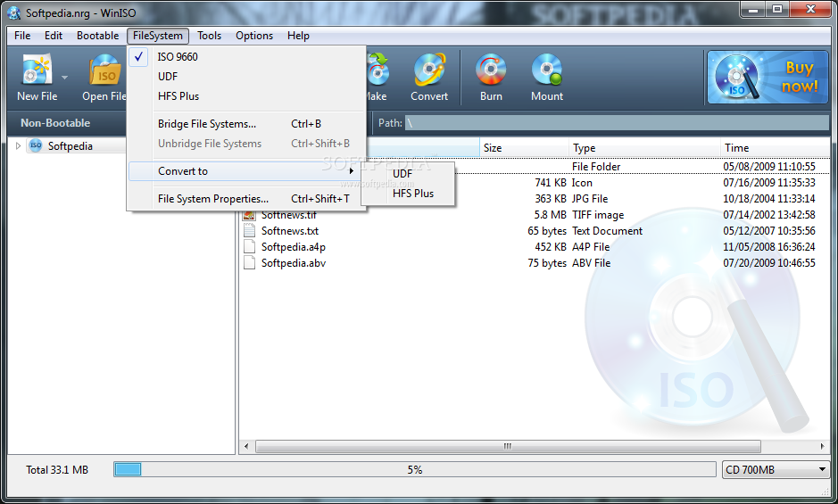The height and width of the screenshot is (504, 838).
Task: Click the TIFF image type cell
Action: 598,215
